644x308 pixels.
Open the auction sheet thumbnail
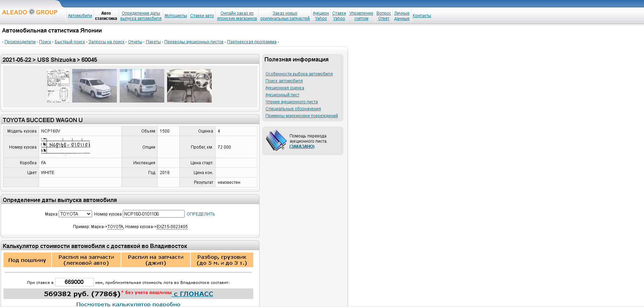(x=58, y=86)
